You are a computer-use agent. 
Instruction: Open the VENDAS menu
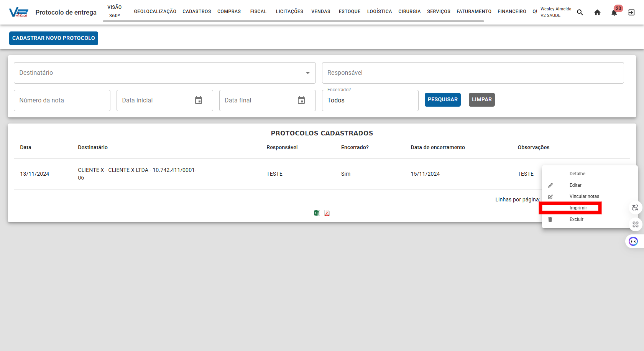[321, 12]
